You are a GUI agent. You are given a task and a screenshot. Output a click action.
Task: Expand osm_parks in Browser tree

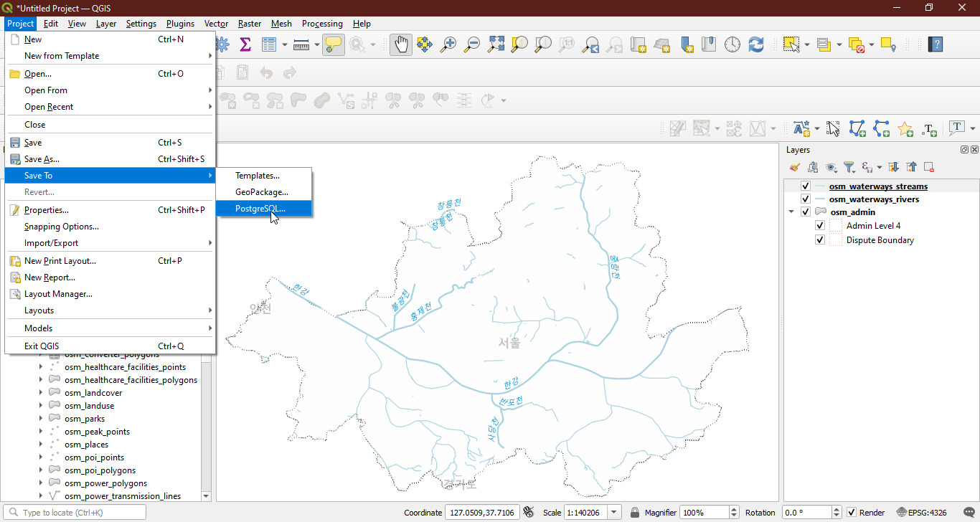[x=41, y=419]
